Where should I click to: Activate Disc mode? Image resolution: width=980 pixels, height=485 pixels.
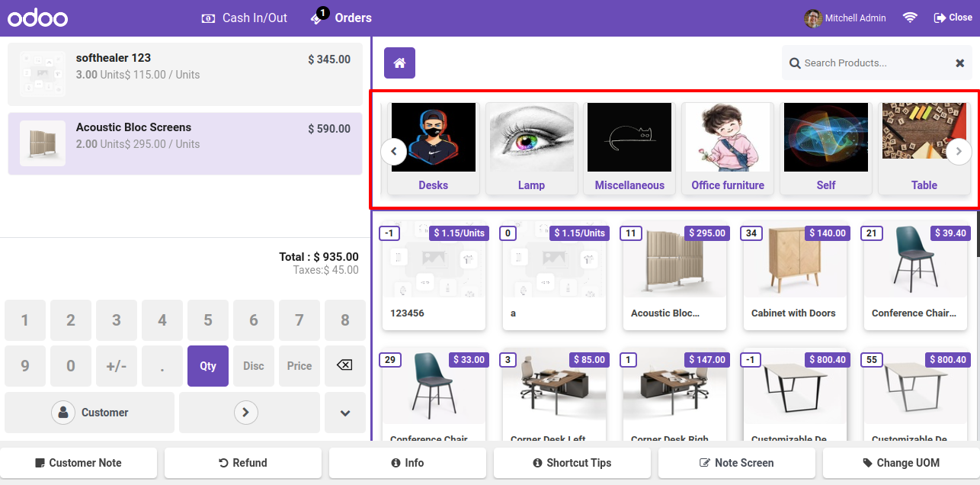[x=254, y=366]
